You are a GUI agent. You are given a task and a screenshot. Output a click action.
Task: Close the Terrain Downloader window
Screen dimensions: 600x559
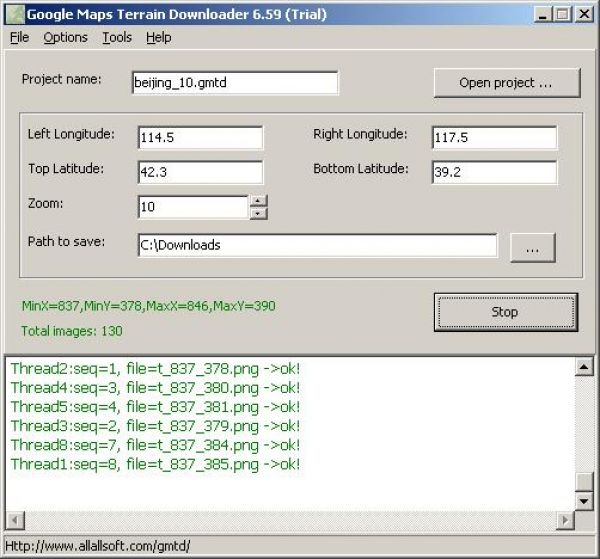point(584,15)
